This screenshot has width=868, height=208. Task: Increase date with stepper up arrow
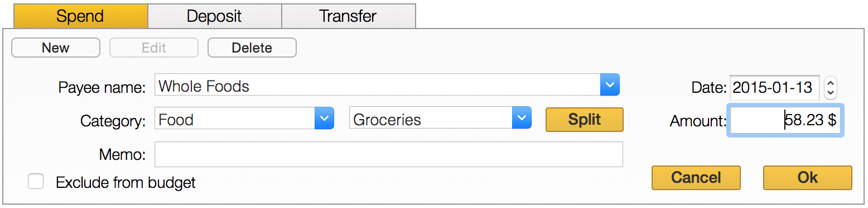point(831,82)
